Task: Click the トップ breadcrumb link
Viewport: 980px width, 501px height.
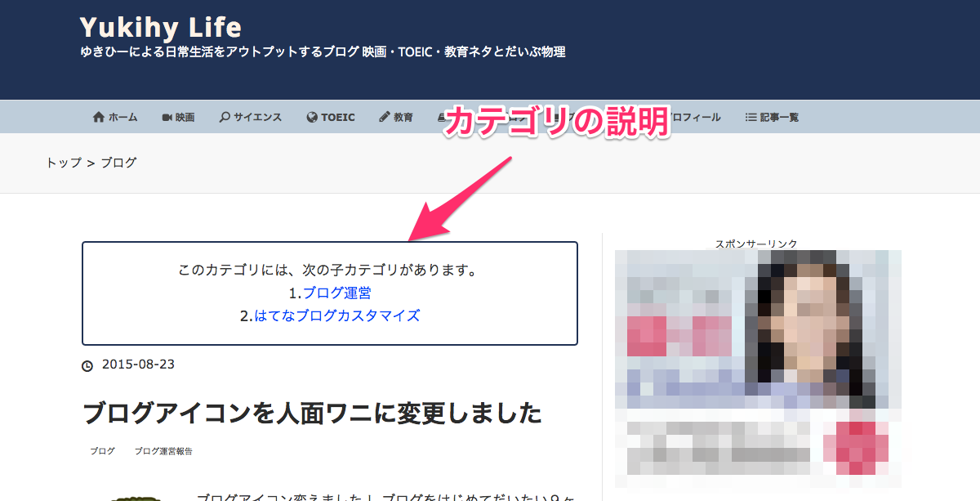Action: pos(64,163)
